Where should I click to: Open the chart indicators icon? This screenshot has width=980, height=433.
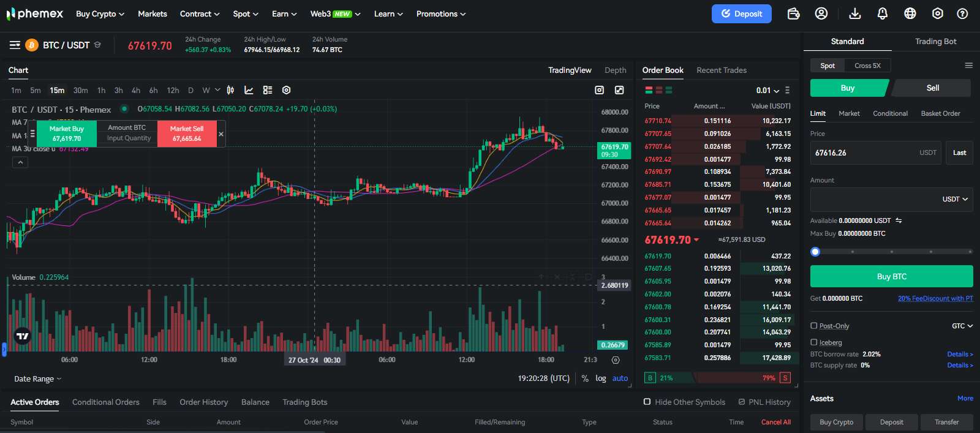point(249,90)
